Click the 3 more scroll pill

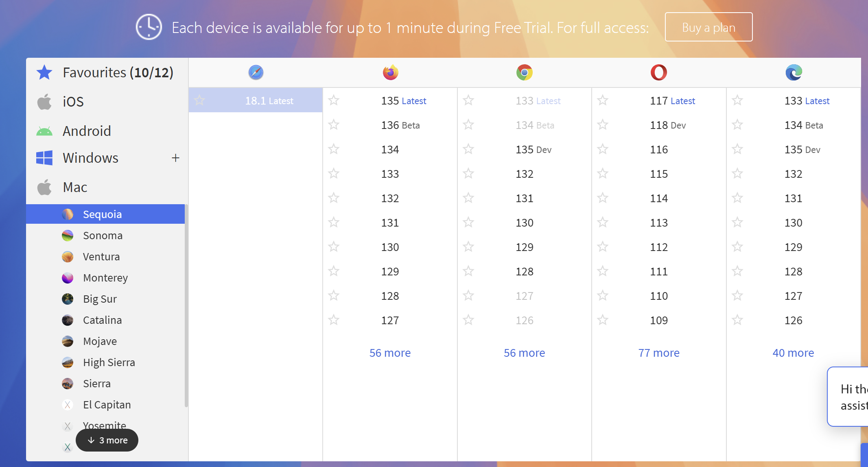107,440
